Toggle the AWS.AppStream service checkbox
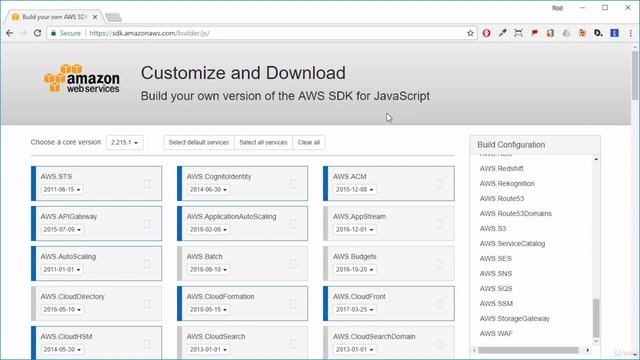This screenshot has width=640, height=360. [440, 224]
